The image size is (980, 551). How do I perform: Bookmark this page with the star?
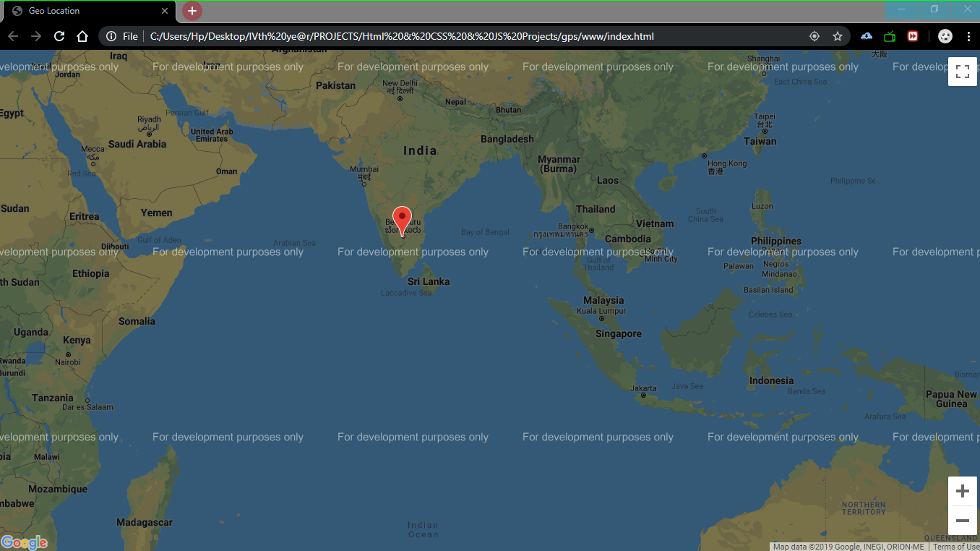coord(838,36)
